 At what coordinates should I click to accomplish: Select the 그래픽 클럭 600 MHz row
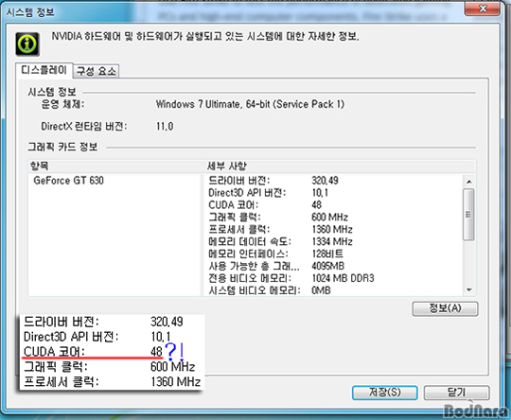335,217
